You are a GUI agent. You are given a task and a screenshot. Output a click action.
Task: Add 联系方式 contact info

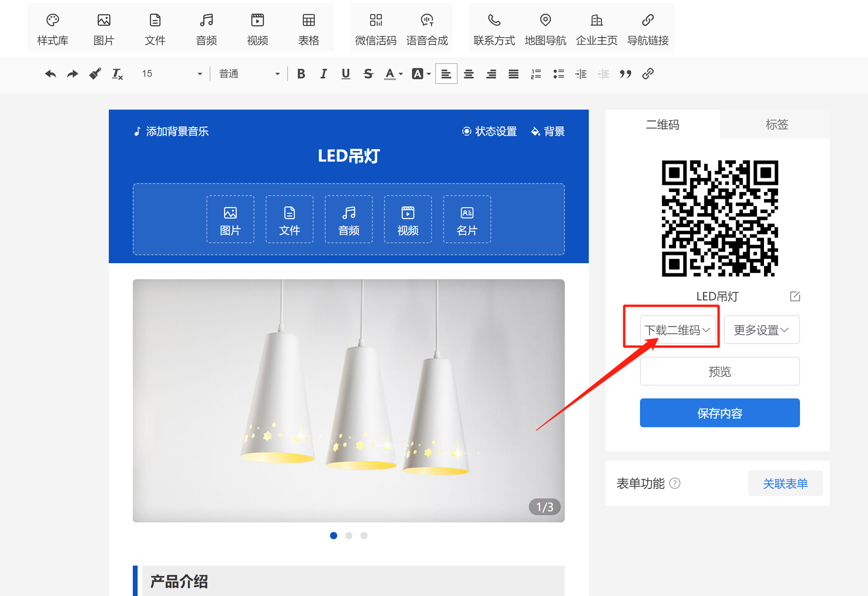click(494, 29)
